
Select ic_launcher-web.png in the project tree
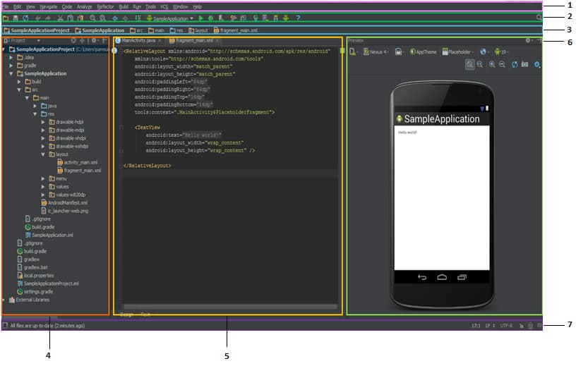[65, 212]
